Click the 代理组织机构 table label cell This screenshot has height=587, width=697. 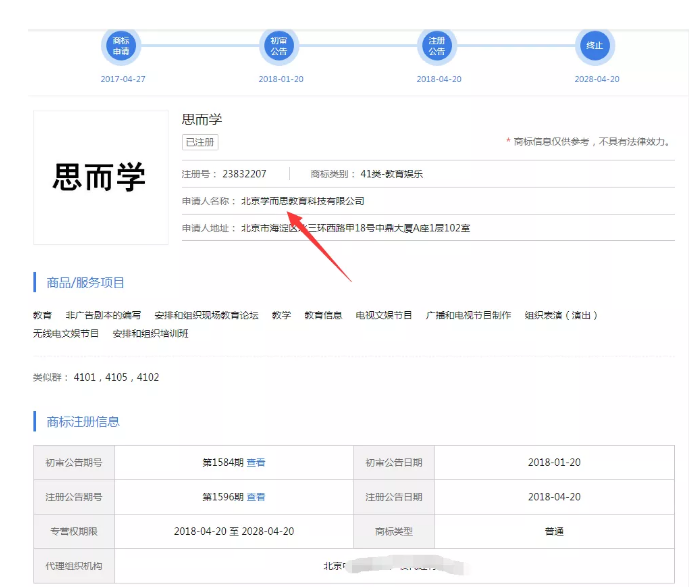74,566
